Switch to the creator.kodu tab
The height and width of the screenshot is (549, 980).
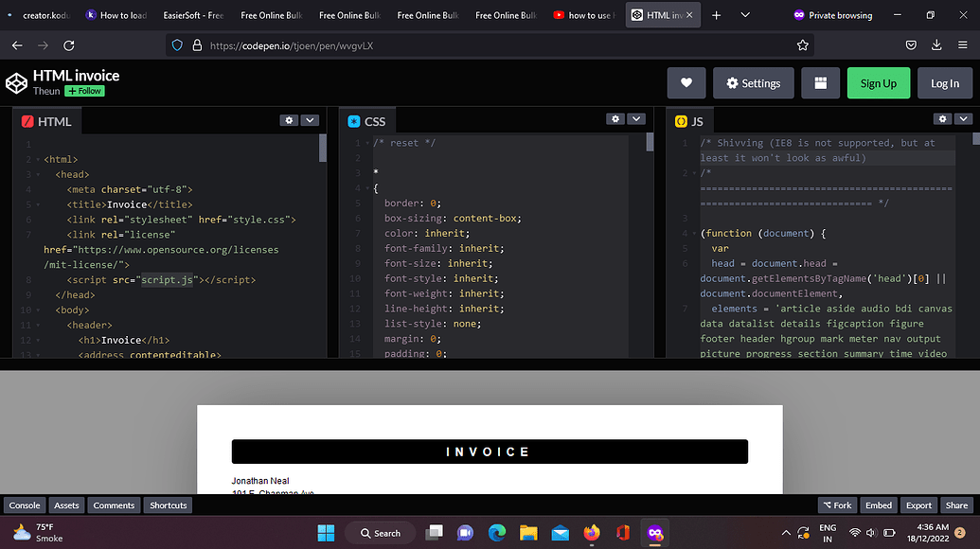coord(42,15)
